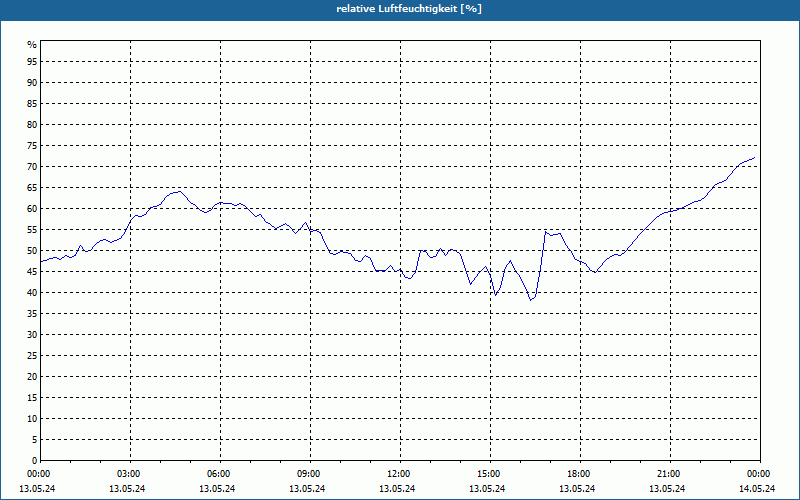Click the 13.05.24 date under 06:00
The width and height of the screenshot is (800, 500).
(x=217, y=489)
